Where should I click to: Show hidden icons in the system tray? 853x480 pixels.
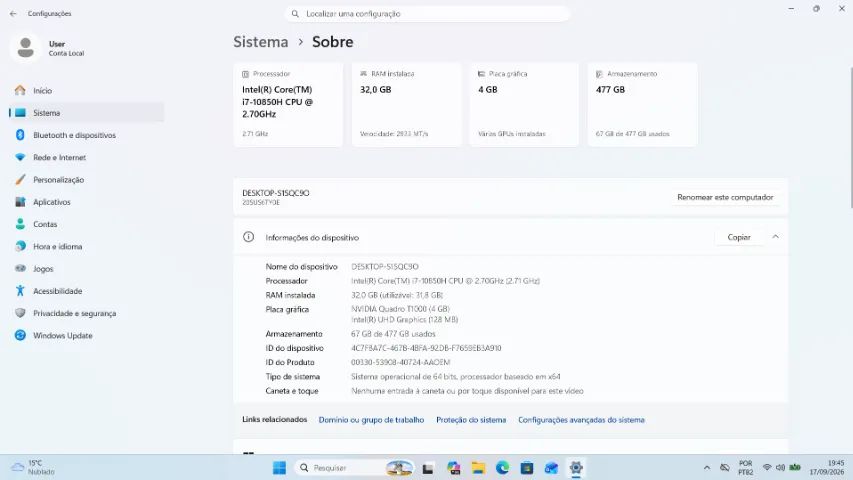[707, 467]
